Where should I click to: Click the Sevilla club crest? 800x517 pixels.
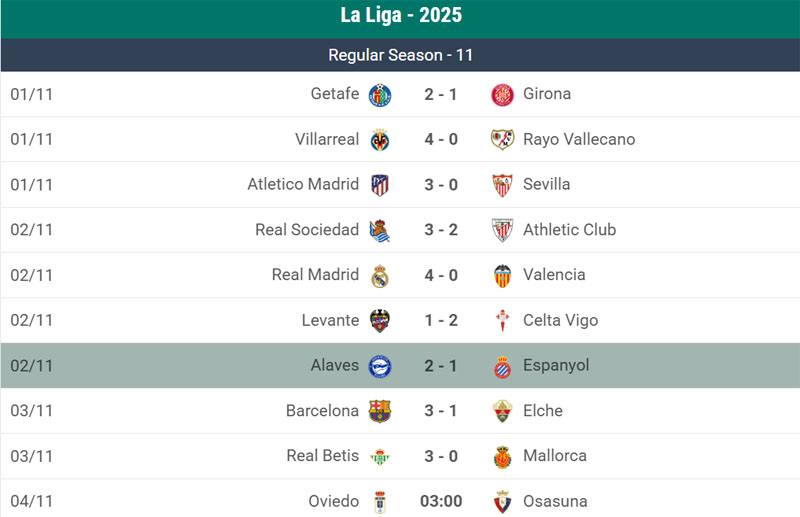(502, 185)
